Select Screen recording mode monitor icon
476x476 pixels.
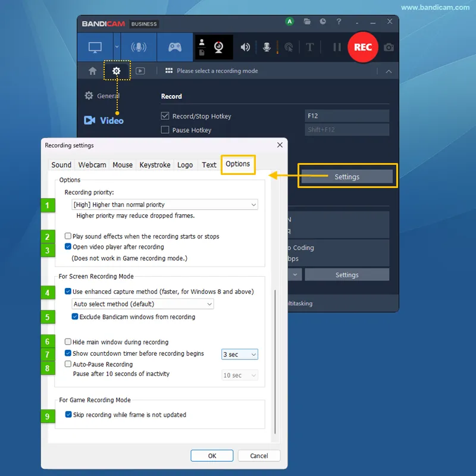[x=95, y=48]
